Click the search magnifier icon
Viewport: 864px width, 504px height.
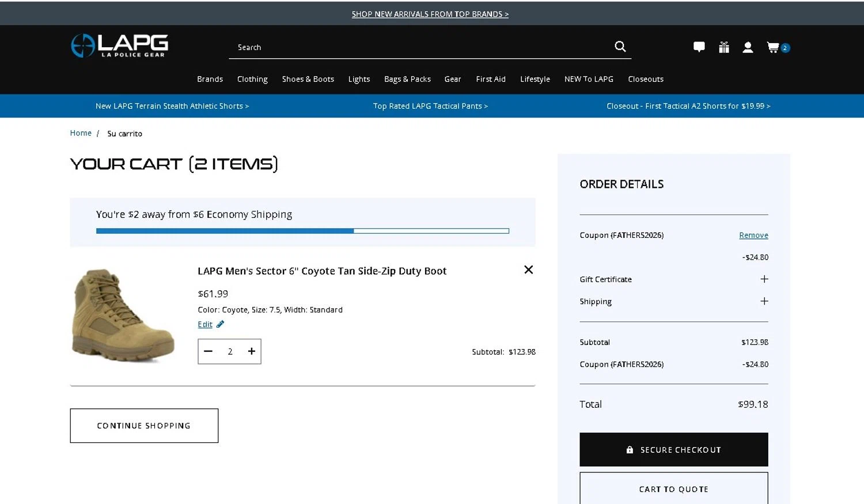(620, 47)
